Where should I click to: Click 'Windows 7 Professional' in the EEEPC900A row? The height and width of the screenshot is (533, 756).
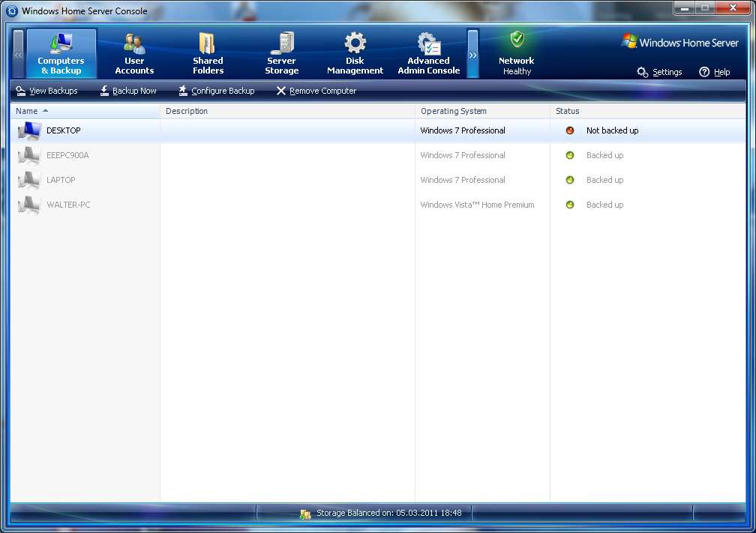tap(463, 155)
